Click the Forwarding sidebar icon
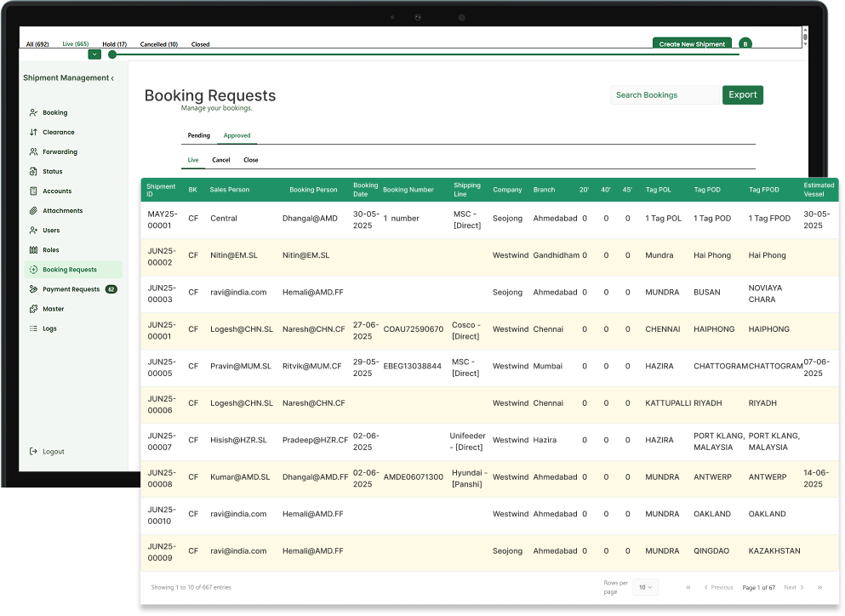845x616 pixels. (x=35, y=151)
